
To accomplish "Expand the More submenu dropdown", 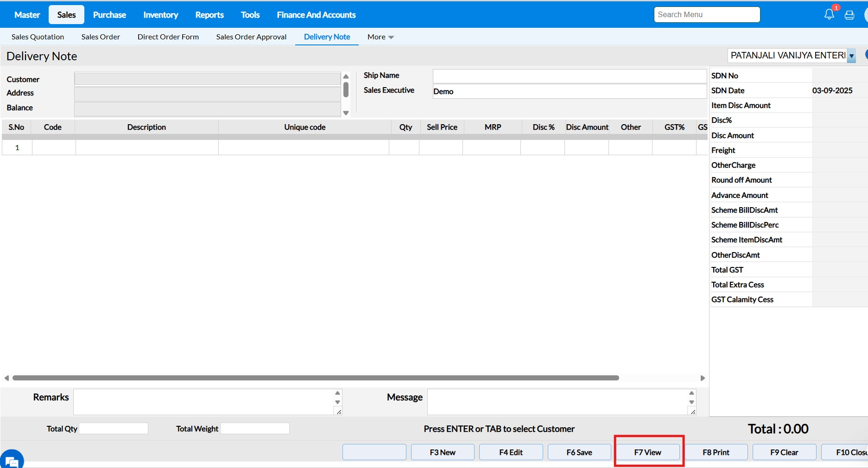I will 380,37.
